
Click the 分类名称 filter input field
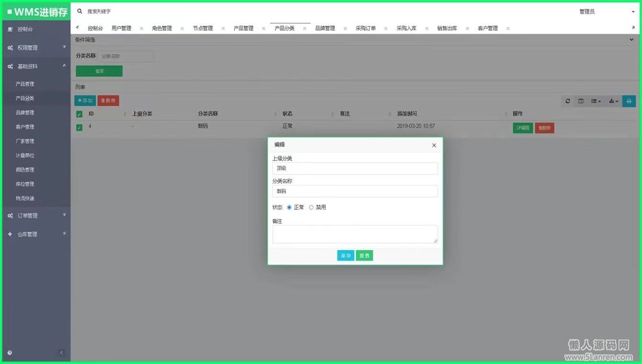tap(126, 57)
